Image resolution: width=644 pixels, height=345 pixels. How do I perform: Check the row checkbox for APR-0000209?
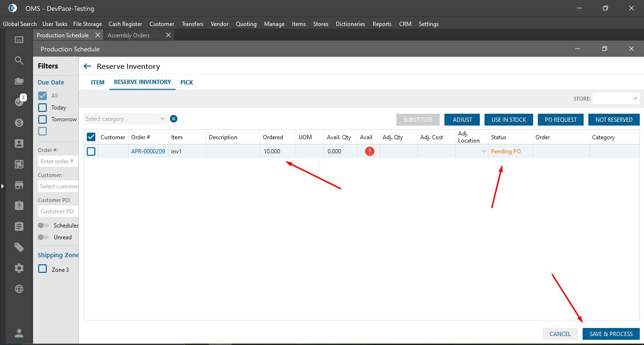coord(91,151)
